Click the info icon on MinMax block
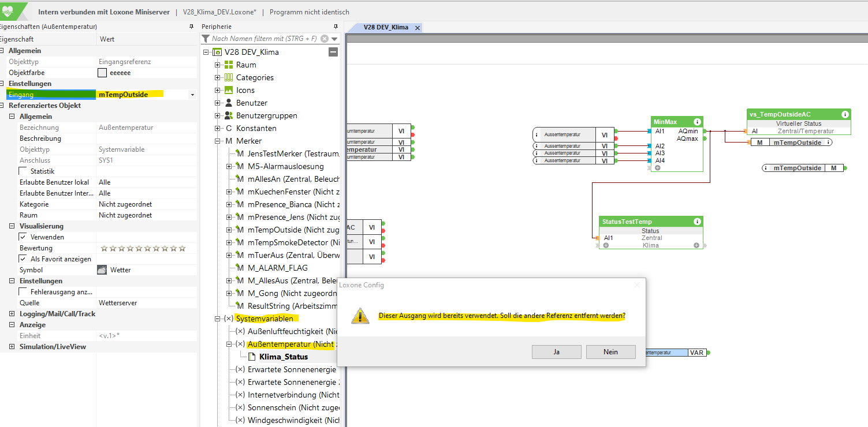 click(x=697, y=122)
